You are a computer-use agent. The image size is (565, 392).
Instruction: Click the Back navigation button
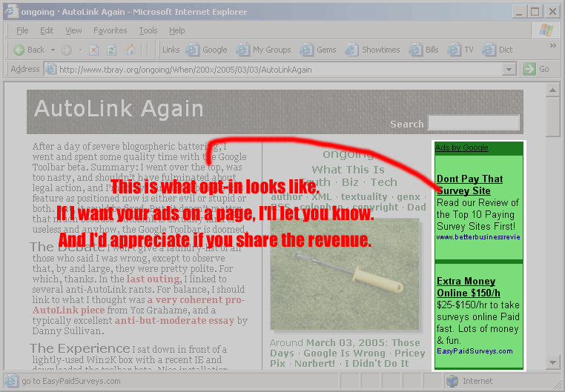(29, 50)
